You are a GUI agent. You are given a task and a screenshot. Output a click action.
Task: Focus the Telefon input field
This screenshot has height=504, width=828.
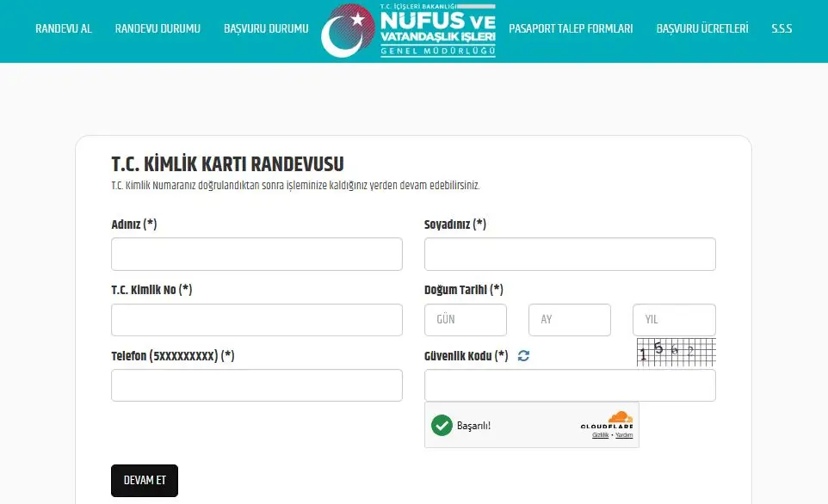coord(256,385)
